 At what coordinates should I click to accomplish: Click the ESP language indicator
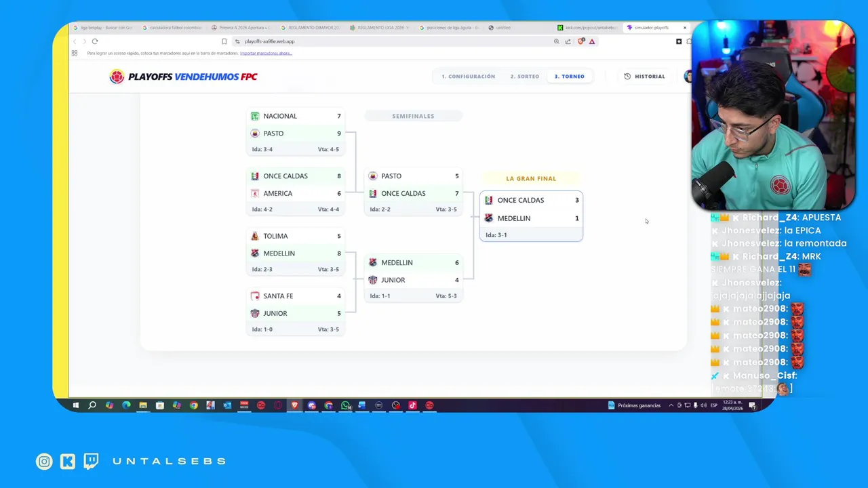point(714,405)
